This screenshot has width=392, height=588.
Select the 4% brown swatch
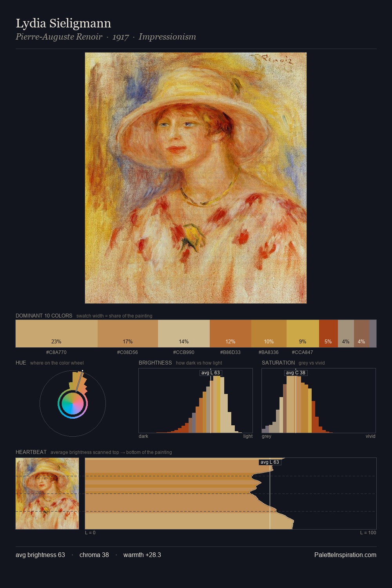click(x=361, y=334)
